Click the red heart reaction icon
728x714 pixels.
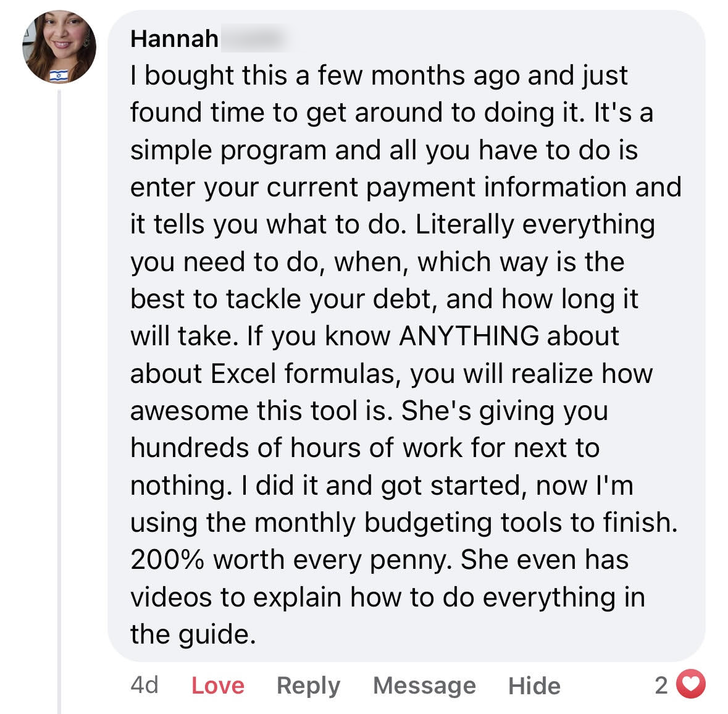tap(691, 684)
